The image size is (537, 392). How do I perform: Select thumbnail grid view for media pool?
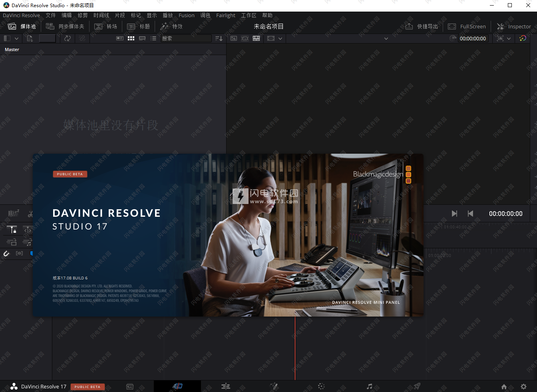click(131, 38)
